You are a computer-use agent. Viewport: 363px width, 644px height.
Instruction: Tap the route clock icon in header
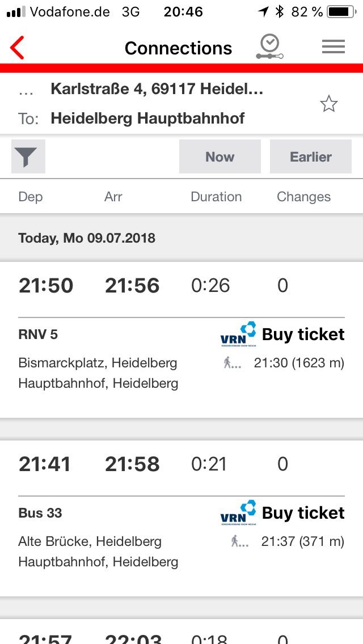click(269, 47)
